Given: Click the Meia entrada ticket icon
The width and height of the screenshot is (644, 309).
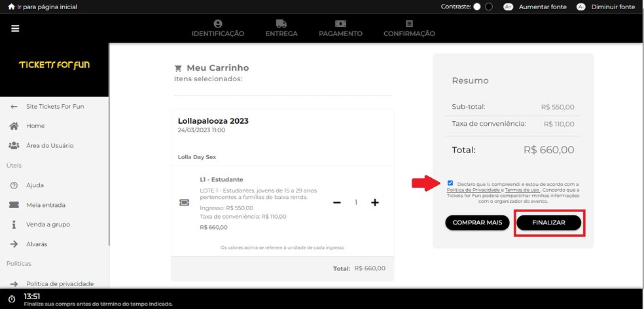Looking at the screenshot, I should (x=14, y=205).
